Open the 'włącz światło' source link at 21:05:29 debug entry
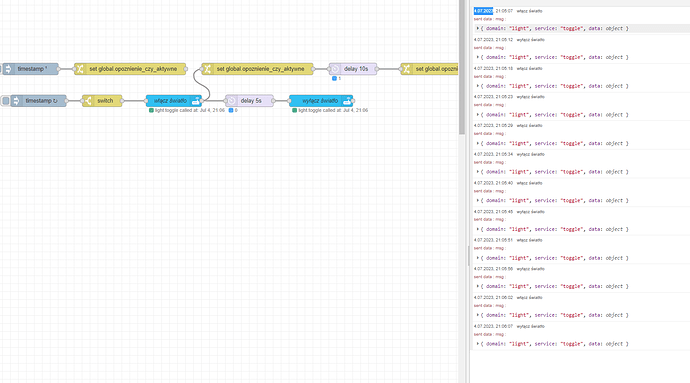The height and width of the screenshot is (383, 690). coord(529,125)
